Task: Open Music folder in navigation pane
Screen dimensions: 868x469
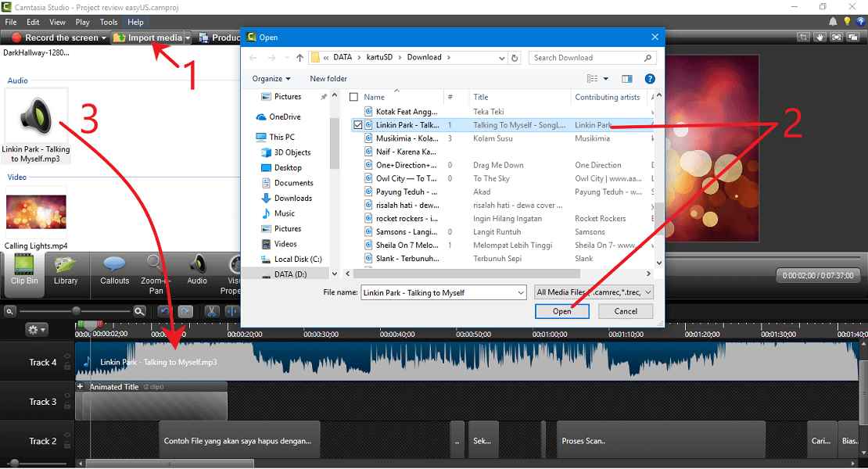Action: pyautogui.click(x=278, y=213)
